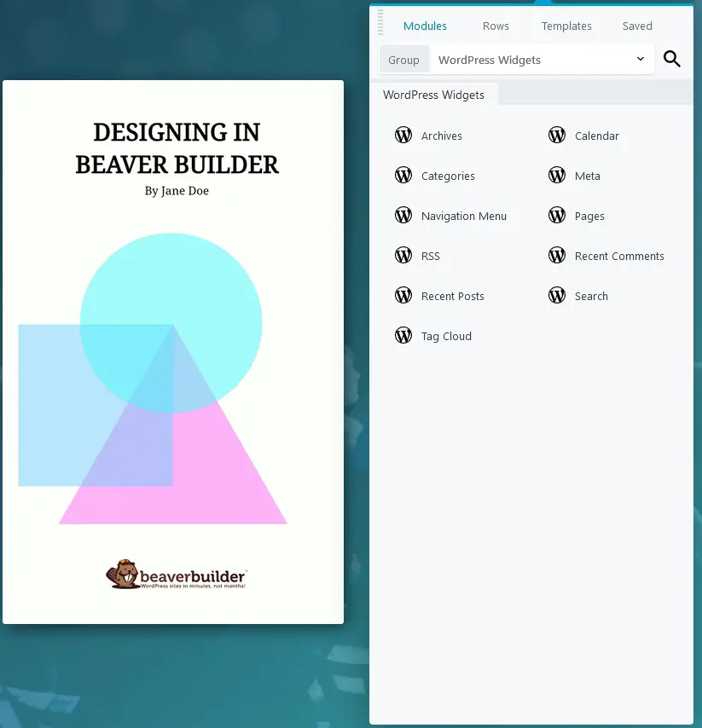Screen dimensions: 702x728
Task: Click the Recent Comments widget icon
Action: [x=557, y=256]
